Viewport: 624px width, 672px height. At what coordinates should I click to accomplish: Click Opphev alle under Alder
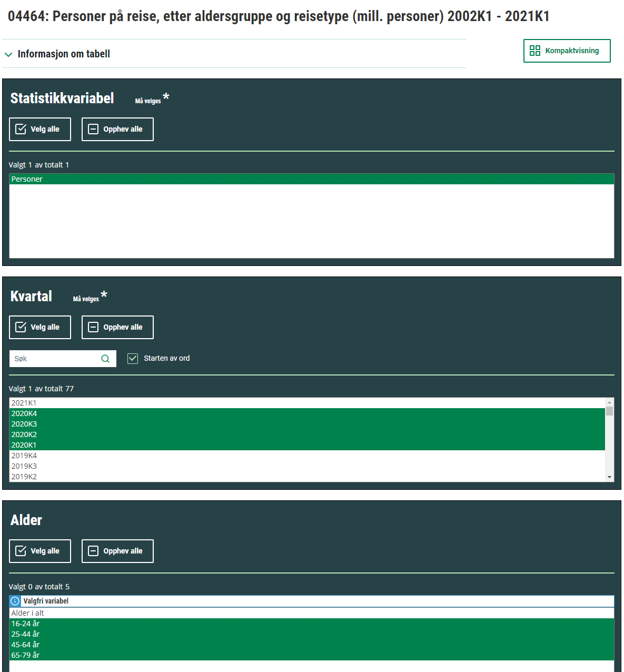[117, 551]
